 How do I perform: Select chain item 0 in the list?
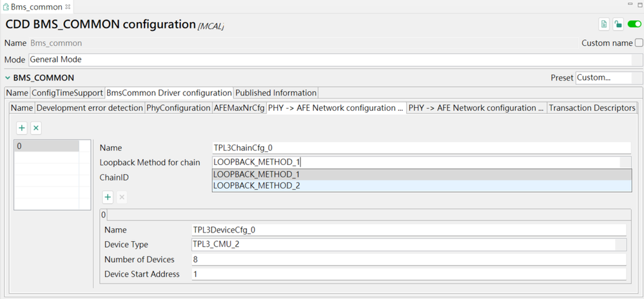pyautogui.click(x=48, y=146)
